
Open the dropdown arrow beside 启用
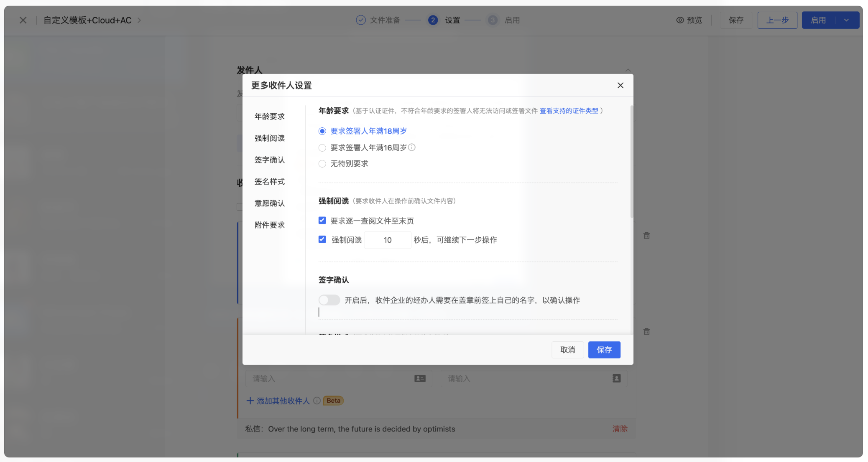tap(846, 20)
